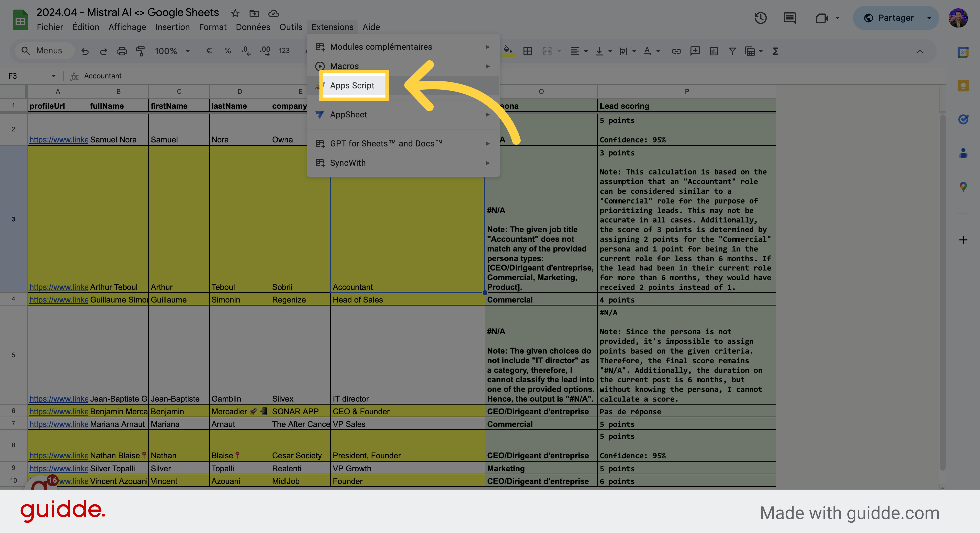
Task: Create a filter
Action: pyautogui.click(x=732, y=51)
